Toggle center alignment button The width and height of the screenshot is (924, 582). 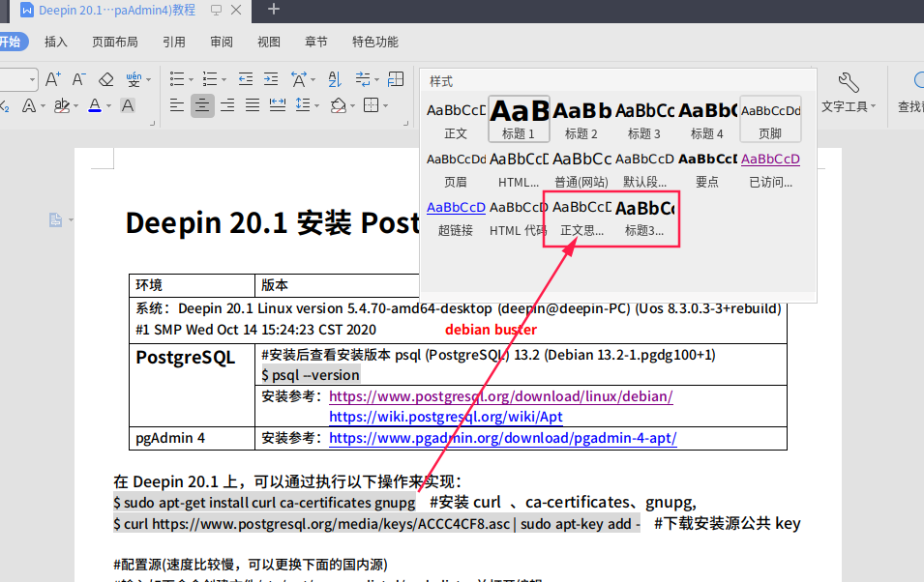click(x=202, y=105)
